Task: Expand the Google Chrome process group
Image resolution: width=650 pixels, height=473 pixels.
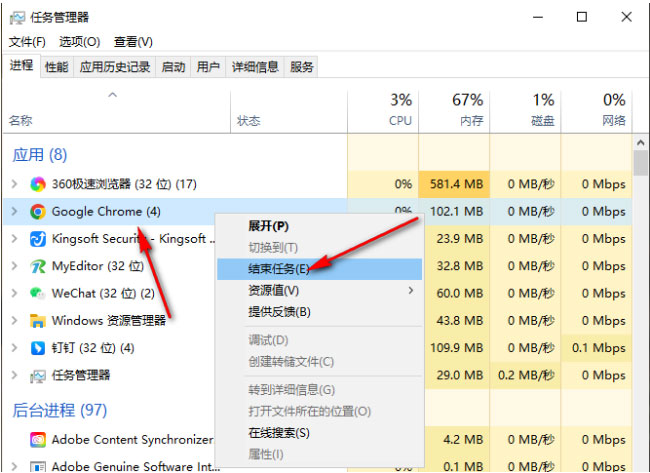Action: point(15,211)
